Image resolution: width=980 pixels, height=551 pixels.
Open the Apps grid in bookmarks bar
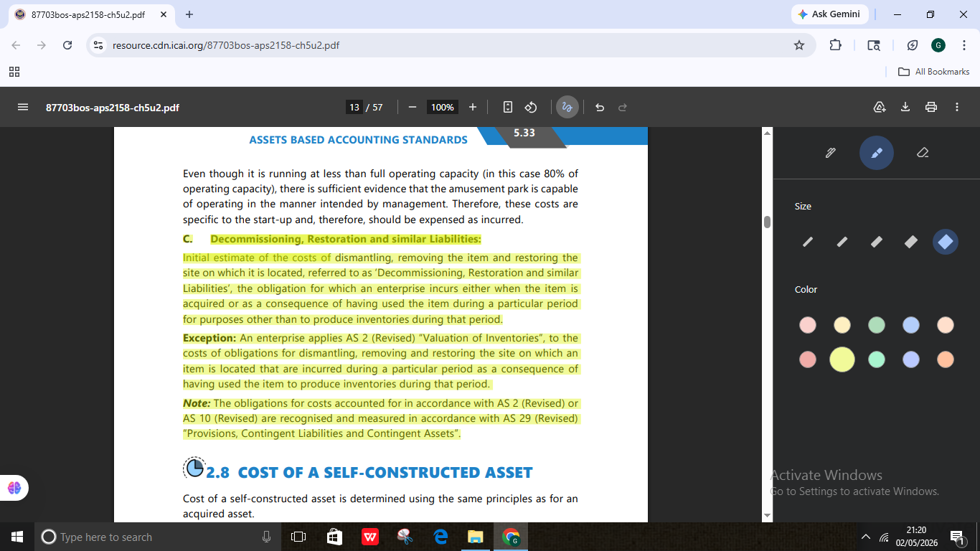point(14,72)
